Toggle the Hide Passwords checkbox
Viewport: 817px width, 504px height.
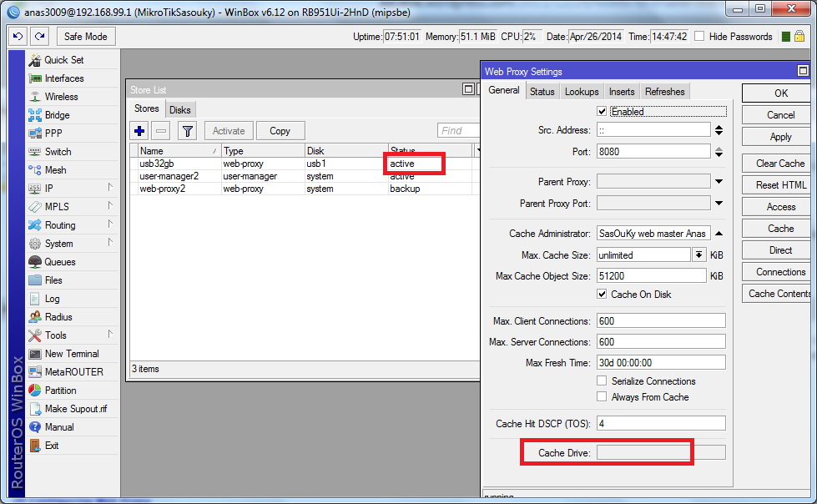pos(700,36)
